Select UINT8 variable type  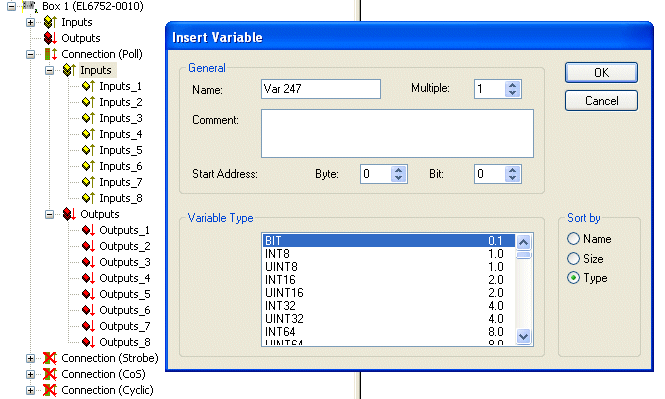(x=388, y=267)
